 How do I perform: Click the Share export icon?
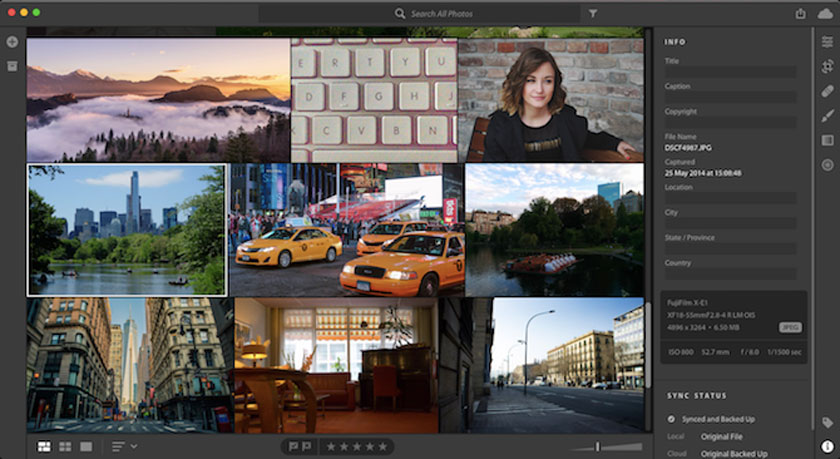pyautogui.click(x=800, y=13)
